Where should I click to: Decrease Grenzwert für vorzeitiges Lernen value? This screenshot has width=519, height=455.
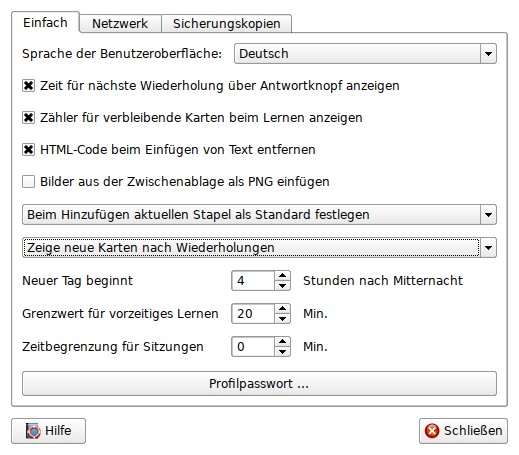[x=283, y=319]
